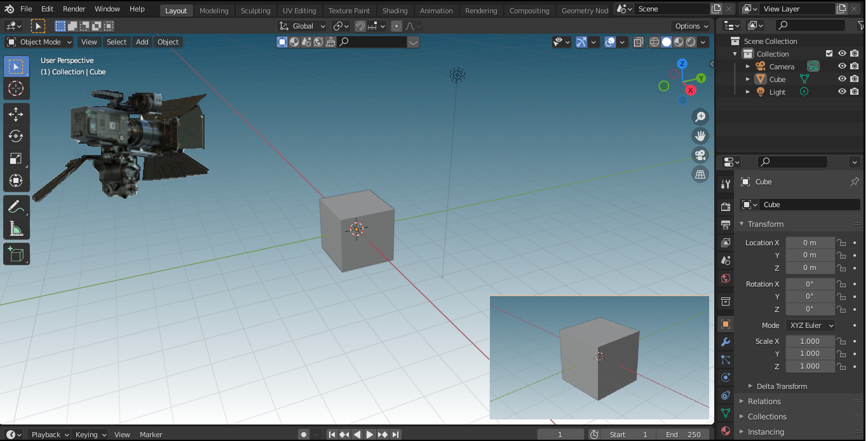
Task: Open the Global orientation dropdown
Action: pos(302,26)
